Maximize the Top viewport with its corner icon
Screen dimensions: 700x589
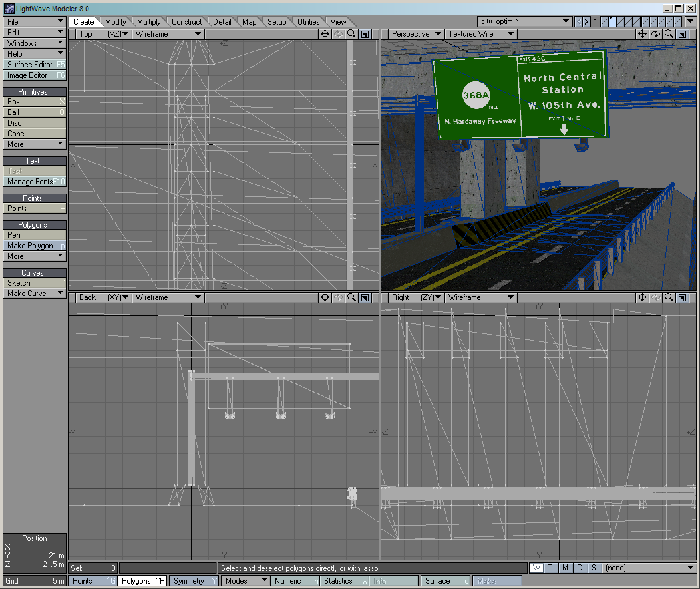[365, 34]
